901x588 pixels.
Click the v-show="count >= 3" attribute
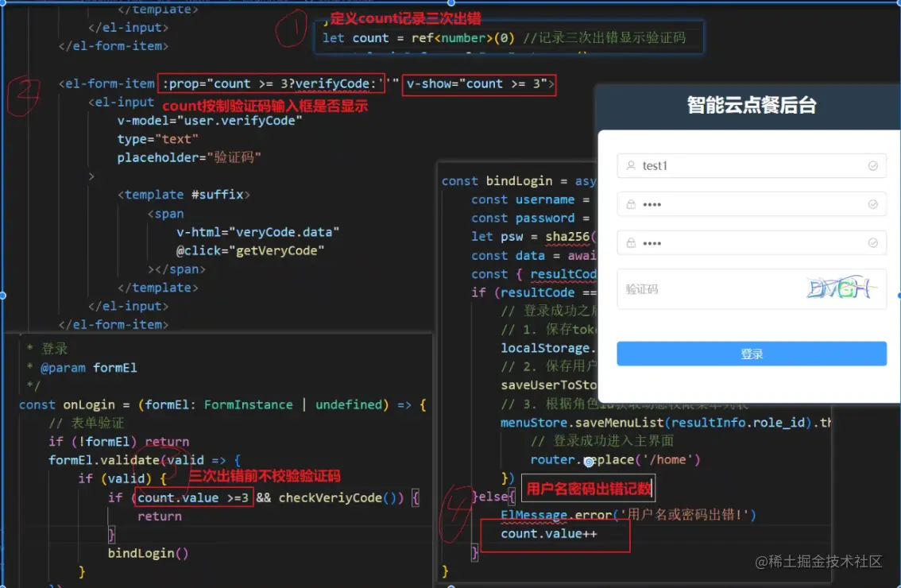[x=478, y=84]
